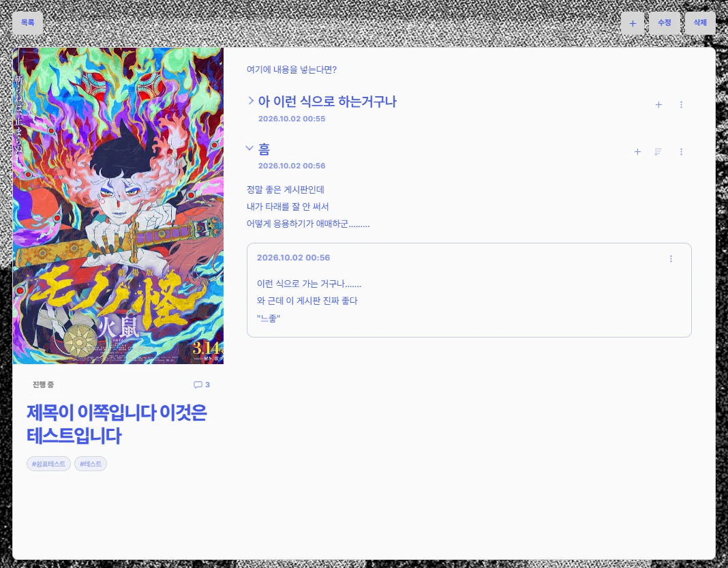Open the three-dot menu for '아 이런 식으로 하는거구나'

coord(681,105)
